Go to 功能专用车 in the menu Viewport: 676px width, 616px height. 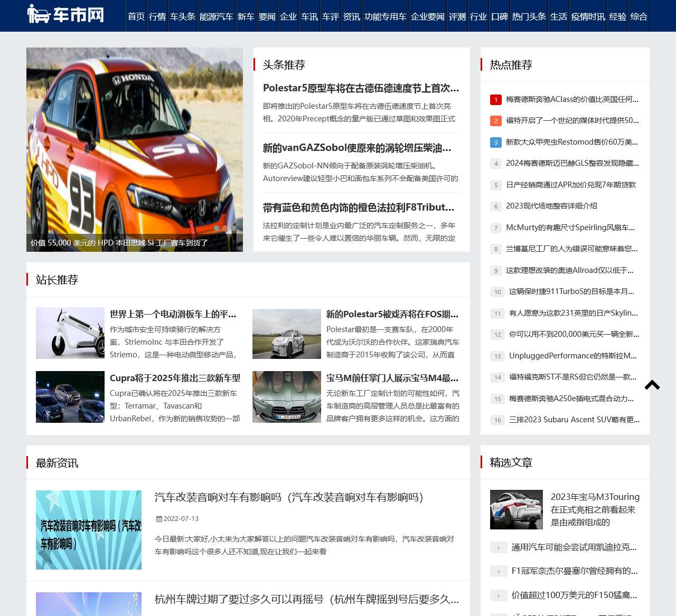(386, 16)
